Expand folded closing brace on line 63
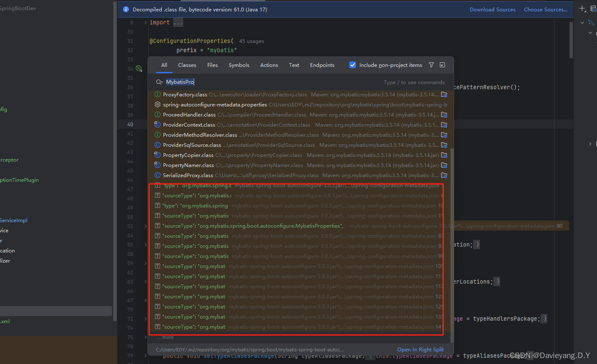 pyautogui.click(x=498, y=282)
